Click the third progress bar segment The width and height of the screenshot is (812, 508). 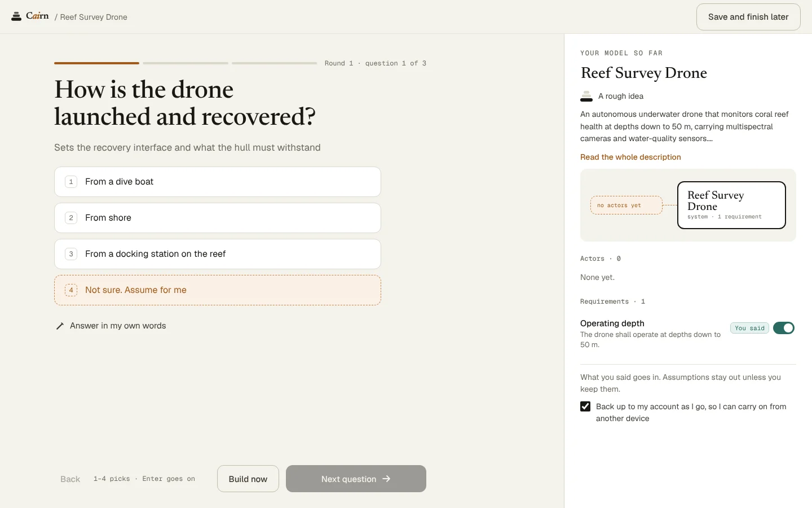click(x=275, y=63)
